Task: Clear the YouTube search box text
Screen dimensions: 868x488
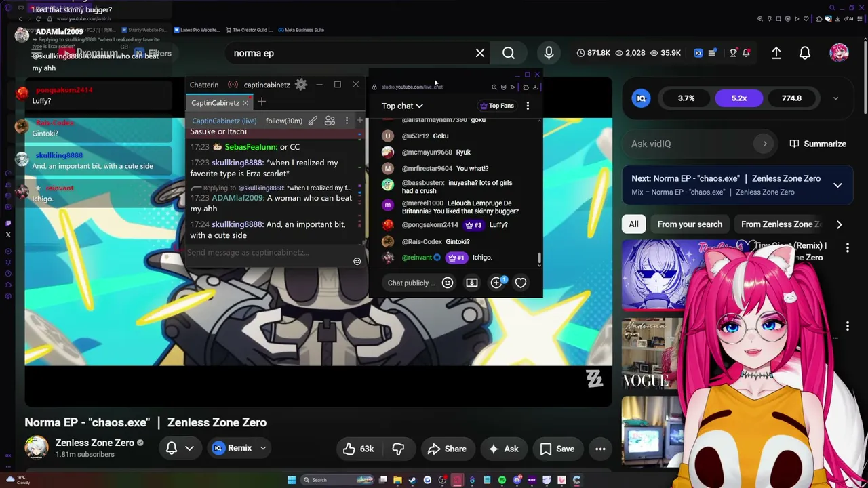Action: pyautogui.click(x=480, y=53)
